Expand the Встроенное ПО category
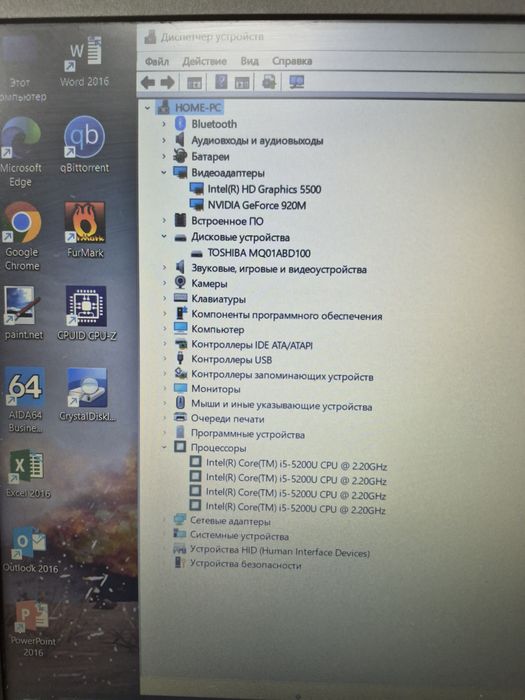Image resolution: width=525 pixels, height=700 pixels. pos(164,221)
